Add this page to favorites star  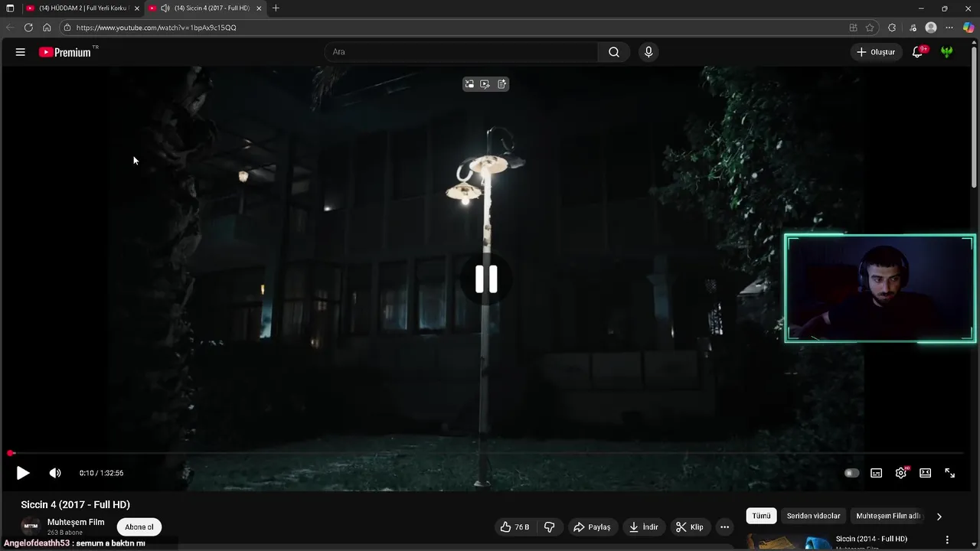870,28
